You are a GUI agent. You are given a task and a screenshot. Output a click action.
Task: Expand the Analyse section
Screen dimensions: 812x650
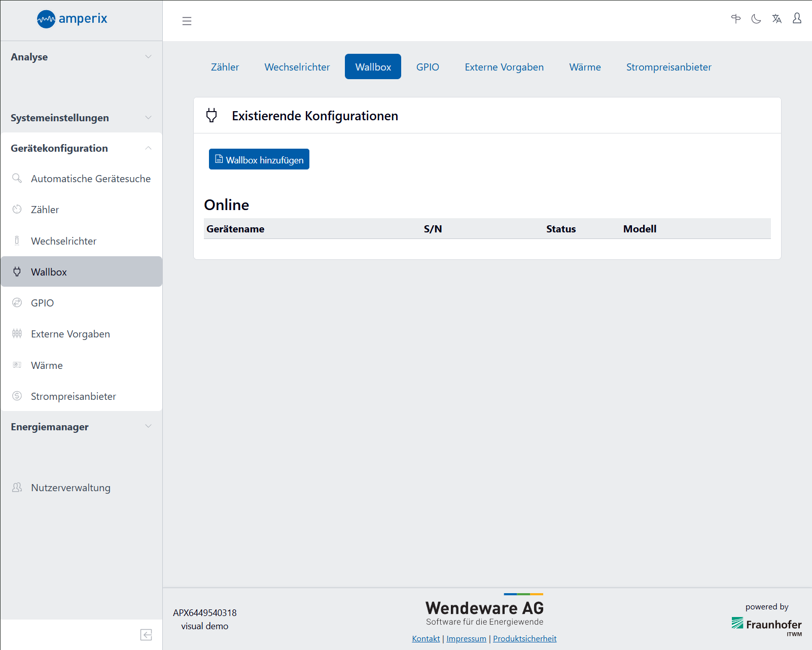(81, 57)
